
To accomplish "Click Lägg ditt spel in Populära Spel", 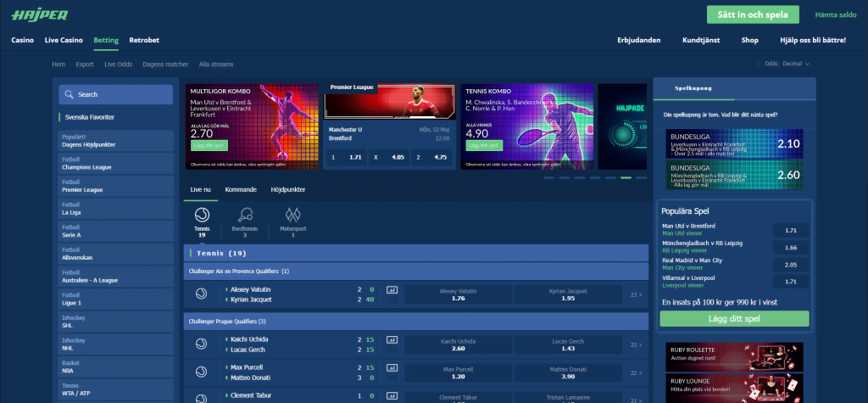I will 734,319.
